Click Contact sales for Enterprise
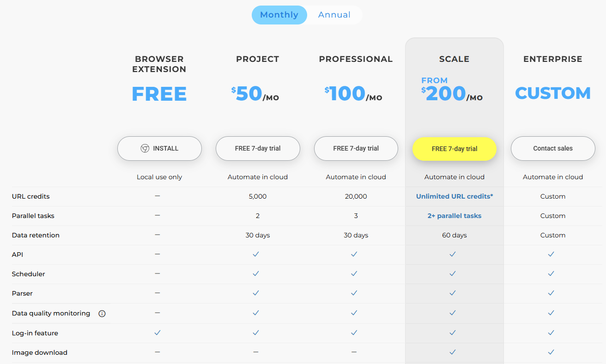Viewport: 606px width, 364px height. pos(552,148)
